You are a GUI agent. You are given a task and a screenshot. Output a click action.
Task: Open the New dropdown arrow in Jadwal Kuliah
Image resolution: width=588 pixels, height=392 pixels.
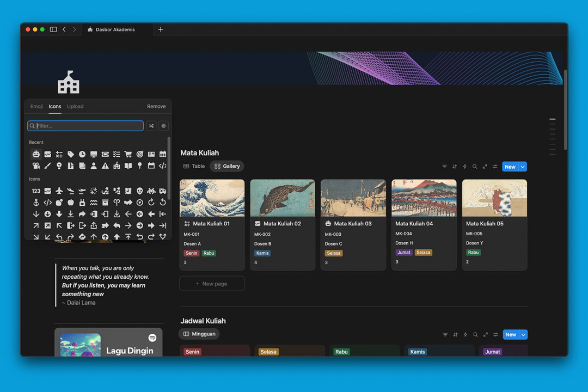click(524, 335)
